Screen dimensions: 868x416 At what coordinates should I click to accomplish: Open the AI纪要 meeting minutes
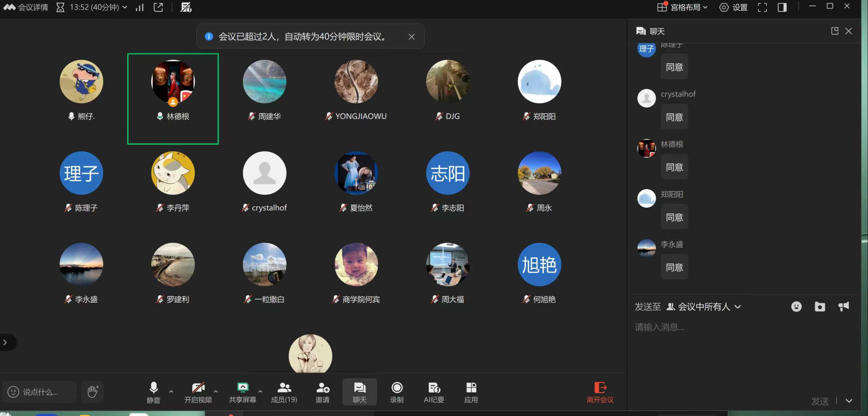[434, 392]
